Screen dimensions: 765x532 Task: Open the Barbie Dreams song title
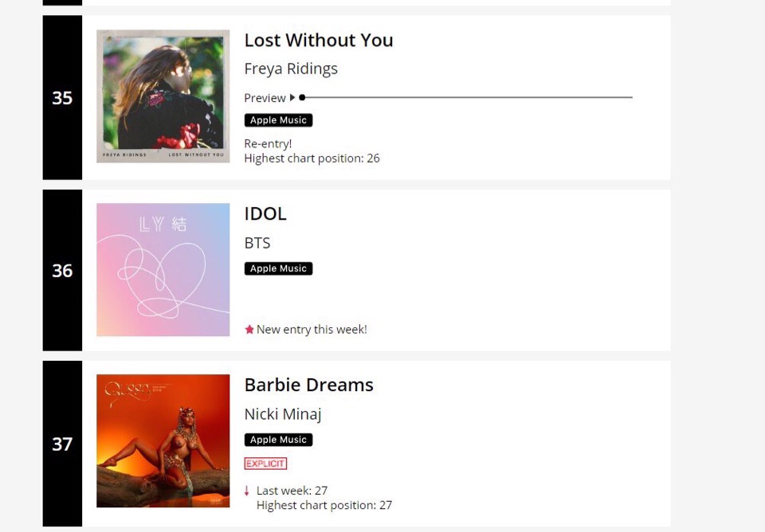pyautogui.click(x=308, y=385)
